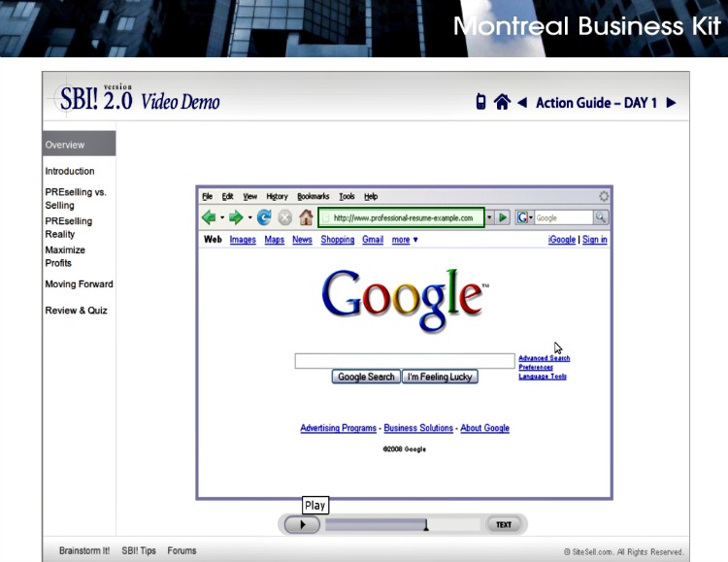Click the gray Stop loading icon

(x=284, y=217)
